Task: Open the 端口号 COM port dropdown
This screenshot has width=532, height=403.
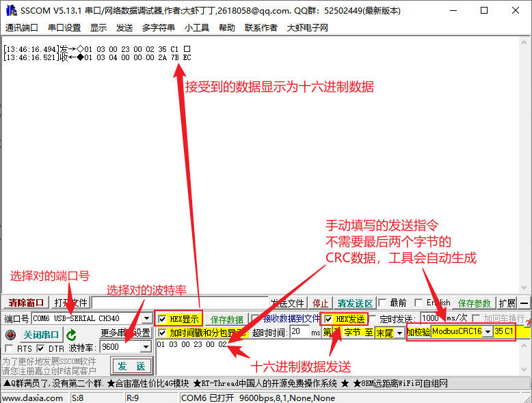Action: pyautogui.click(x=146, y=318)
